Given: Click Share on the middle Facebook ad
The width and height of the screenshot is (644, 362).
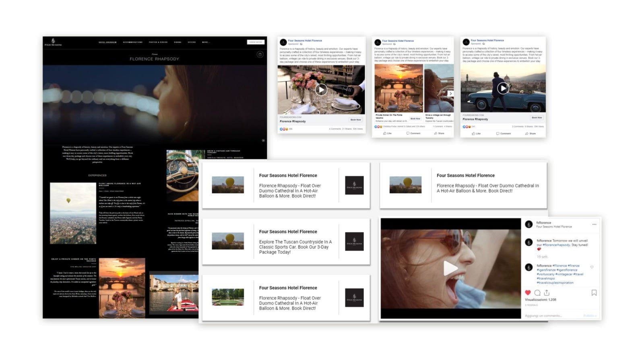Looking at the screenshot, I should pos(439,133).
